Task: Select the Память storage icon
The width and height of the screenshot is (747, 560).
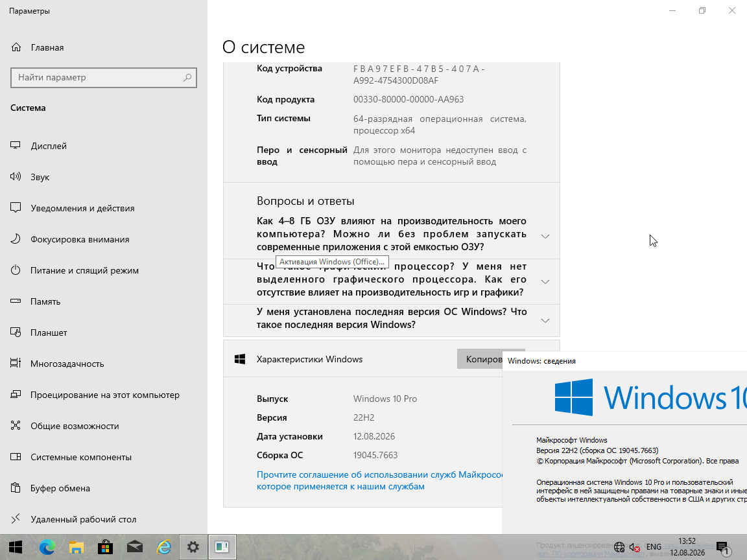Action: (x=16, y=301)
